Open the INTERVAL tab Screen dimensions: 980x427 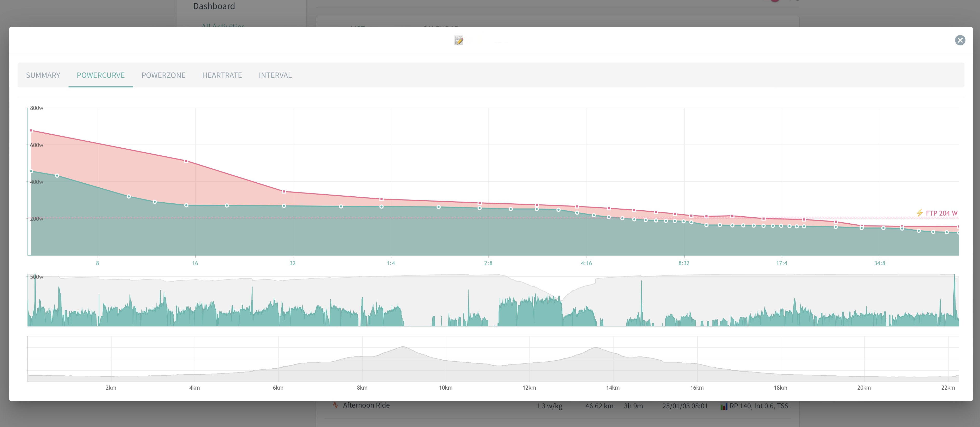[x=275, y=75]
